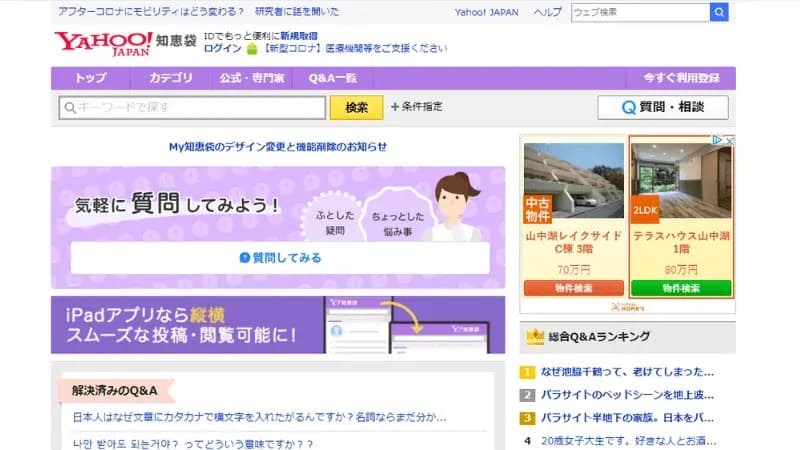Open the Yahoo! JAPAN link in header
Image resolution: width=800 pixels, height=450 pixels.
[x=486, y=12]
